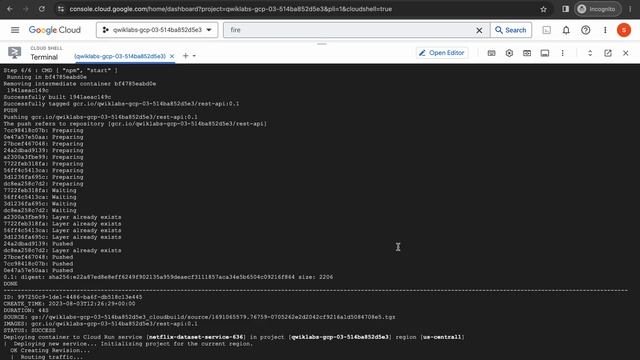Reload the page with the refresh icon
Image resolution: width=640 pixels, height=360 pixels.
[42, 9]
